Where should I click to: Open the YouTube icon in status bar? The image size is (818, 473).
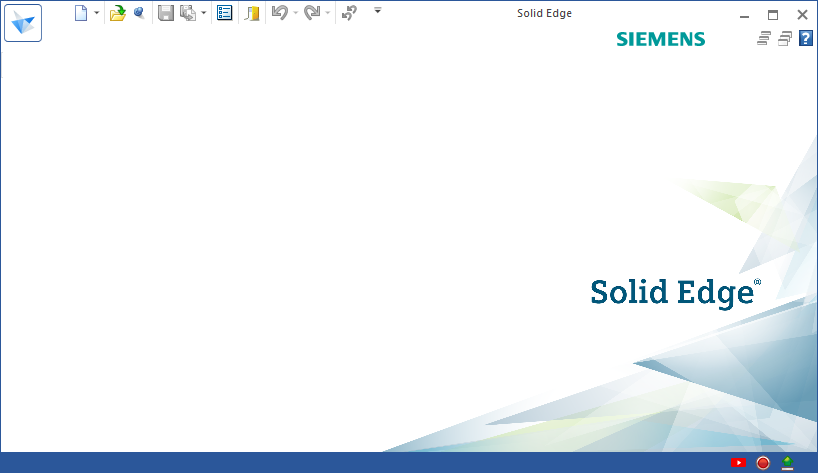tap(738, 463)
